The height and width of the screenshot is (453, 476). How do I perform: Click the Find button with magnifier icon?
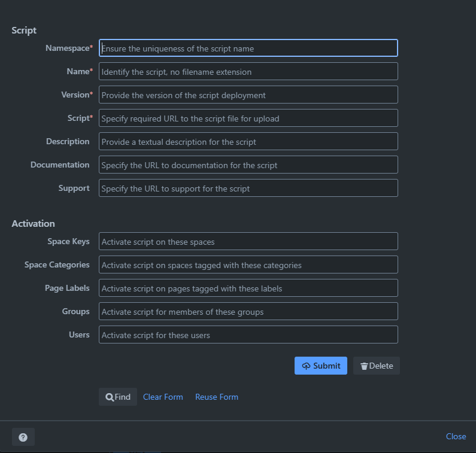click(118, 397)
